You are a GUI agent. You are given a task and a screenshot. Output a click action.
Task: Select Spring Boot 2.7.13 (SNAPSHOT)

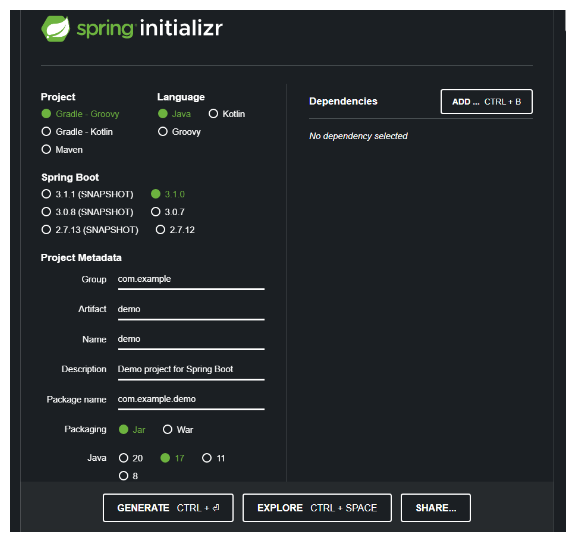[x=90, y=230]
